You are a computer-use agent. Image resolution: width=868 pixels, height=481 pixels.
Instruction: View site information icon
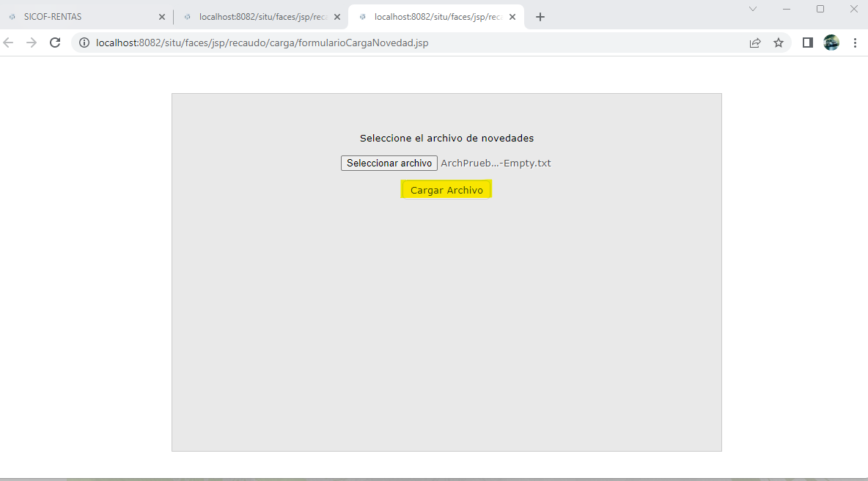tap(84, 43)
